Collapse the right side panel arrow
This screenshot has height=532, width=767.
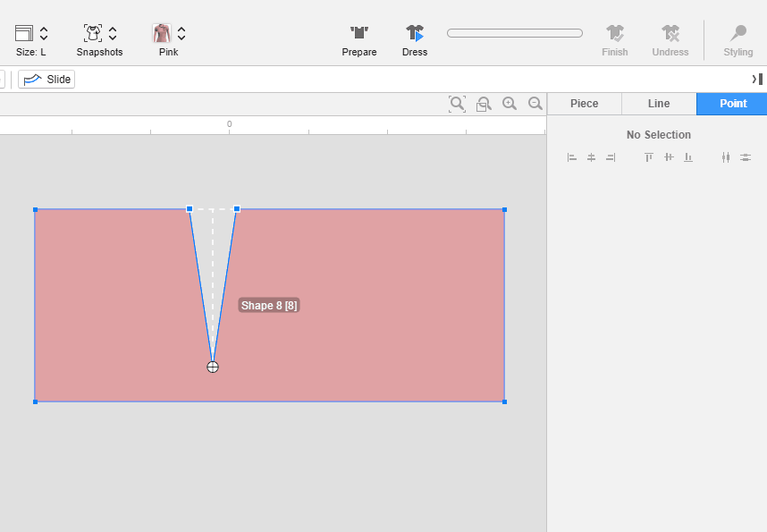pyautogui.click(x=756, y=79)
